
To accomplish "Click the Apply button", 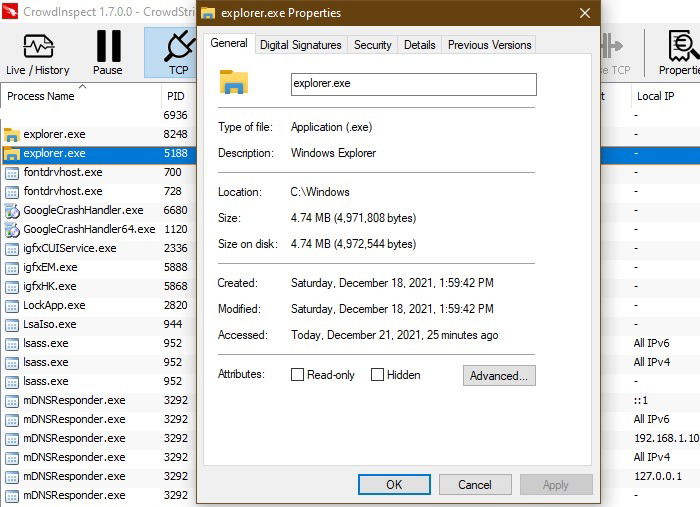I will tap(556, 485).
